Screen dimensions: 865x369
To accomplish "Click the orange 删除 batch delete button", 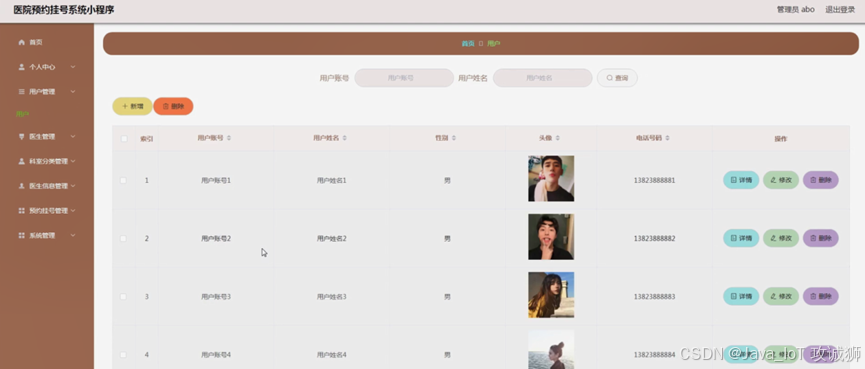I will (173, 106).
